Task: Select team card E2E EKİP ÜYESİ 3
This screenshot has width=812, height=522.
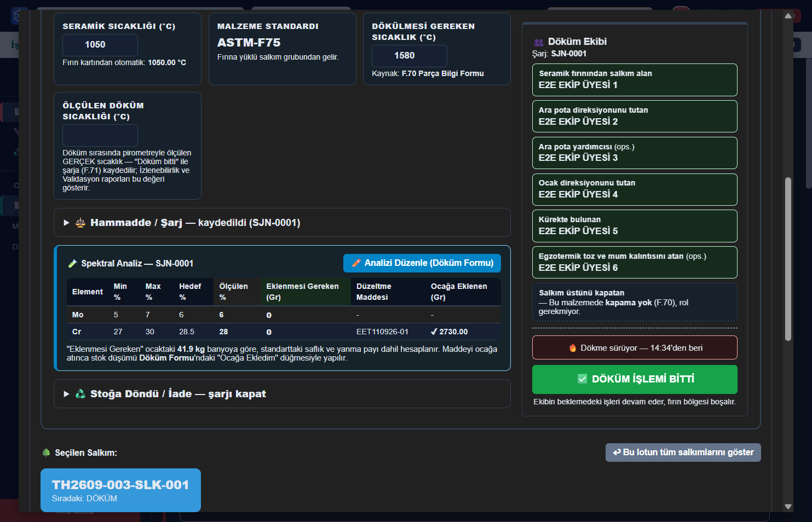Action: click(x=635, y=153)
